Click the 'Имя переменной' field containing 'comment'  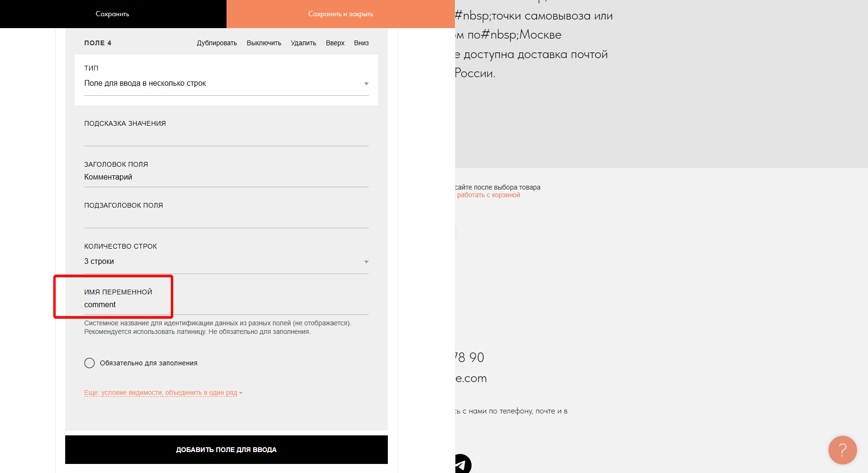(226, 305)
